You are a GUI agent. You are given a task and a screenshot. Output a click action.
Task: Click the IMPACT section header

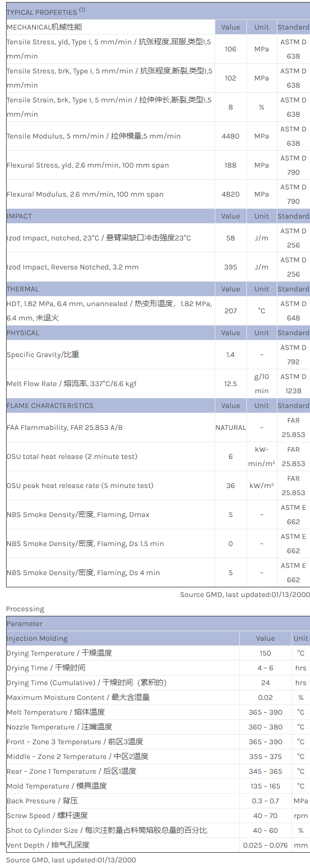click(19, 216)
